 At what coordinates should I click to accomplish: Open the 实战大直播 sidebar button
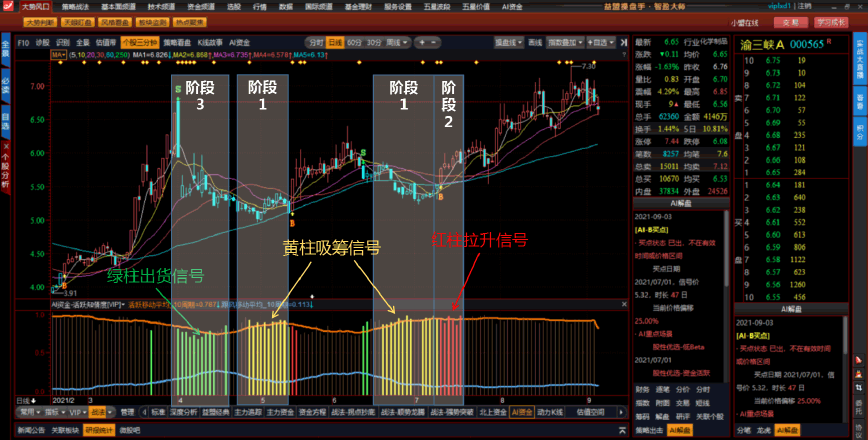pos(860,58)
